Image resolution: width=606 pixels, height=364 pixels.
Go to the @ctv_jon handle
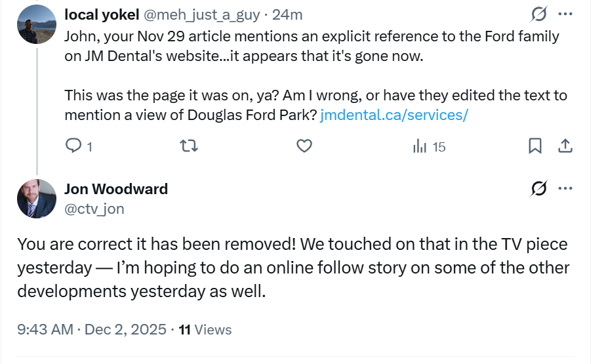(94, 209)
